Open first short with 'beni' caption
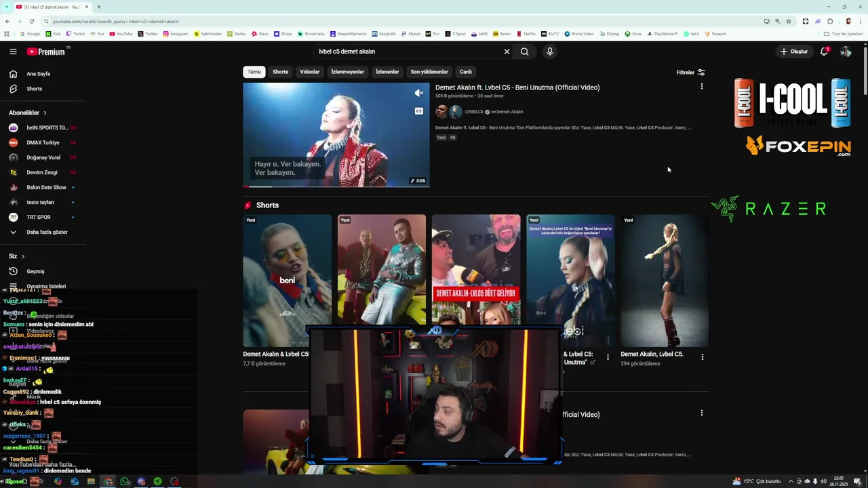This screenshot has width=868, height=488. coord(287,281)
